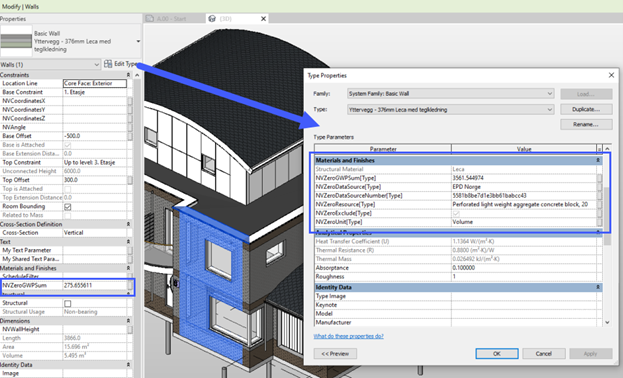Viewport: 623px width, 378px height.
Task: Click the Parameter column header
Action: tap(383, 149)
